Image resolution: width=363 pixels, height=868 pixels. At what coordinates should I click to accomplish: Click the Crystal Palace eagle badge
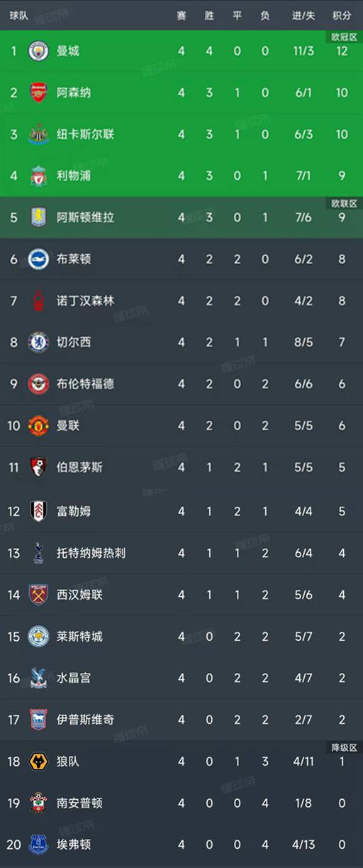(38, 678)
